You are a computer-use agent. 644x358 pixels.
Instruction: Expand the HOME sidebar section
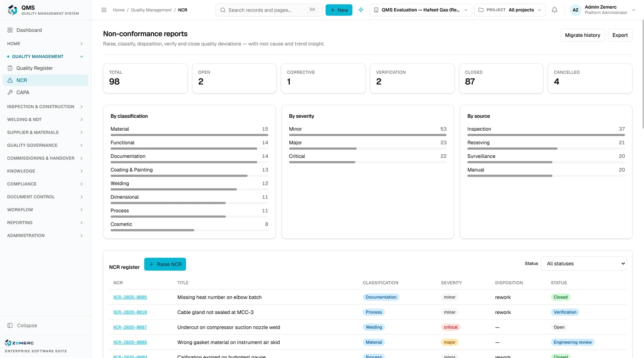click(x=45, y=44)
